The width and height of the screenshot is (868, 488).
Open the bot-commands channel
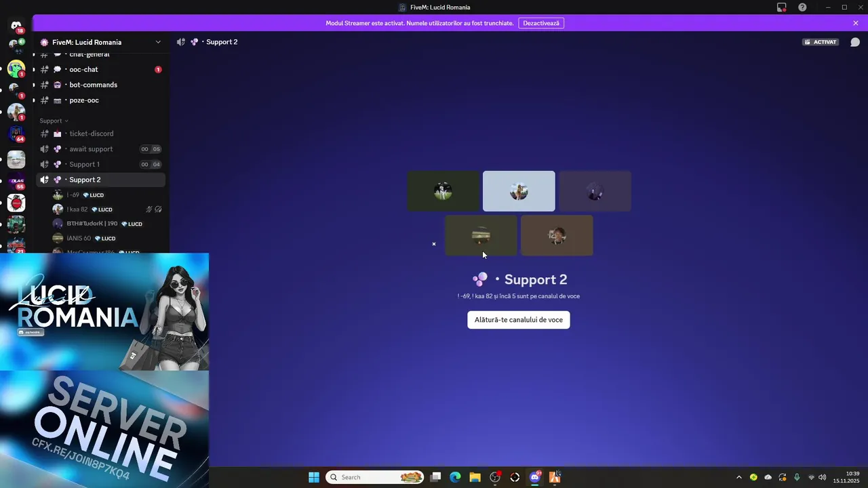(x=100, y=85)
